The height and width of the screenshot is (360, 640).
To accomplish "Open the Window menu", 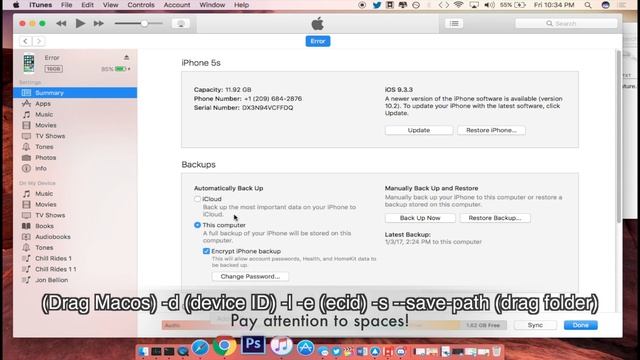I will click(x=212, y=5).
